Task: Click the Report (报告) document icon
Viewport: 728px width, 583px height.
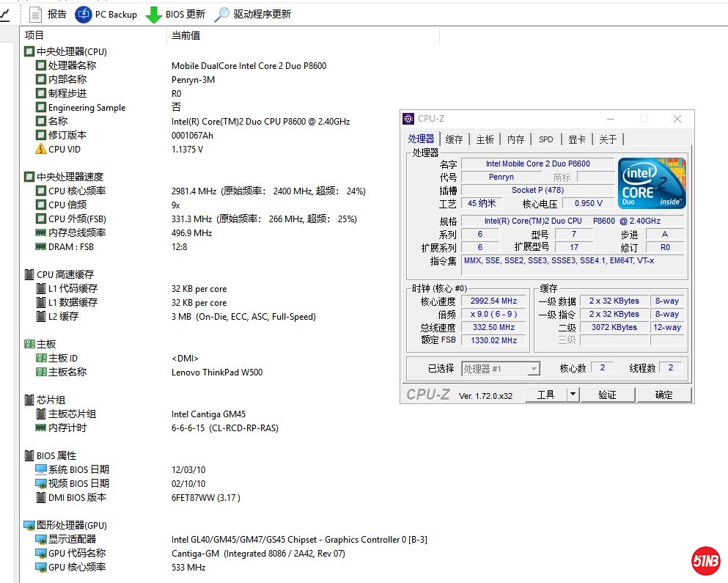Action: [35, 15]
